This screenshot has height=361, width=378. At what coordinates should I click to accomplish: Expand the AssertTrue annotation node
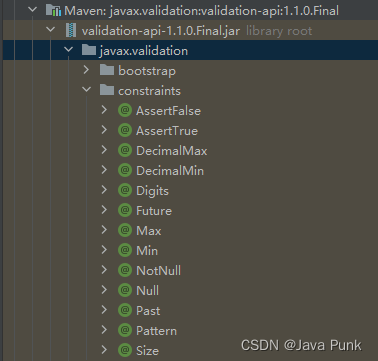[x=105, y=130]
